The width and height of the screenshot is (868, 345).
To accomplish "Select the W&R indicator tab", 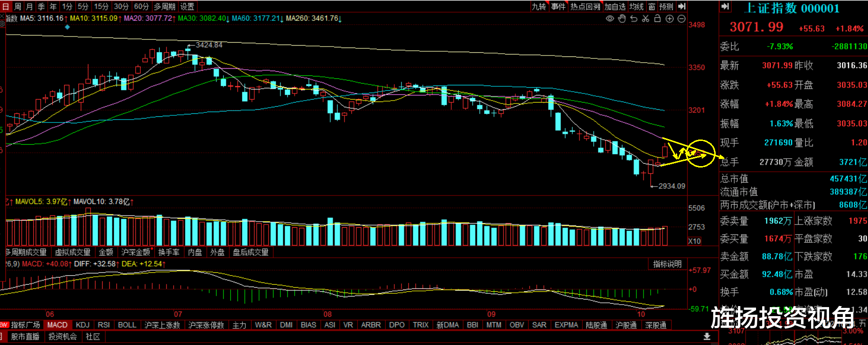I will pyautogui.click(x=263, y=325).
